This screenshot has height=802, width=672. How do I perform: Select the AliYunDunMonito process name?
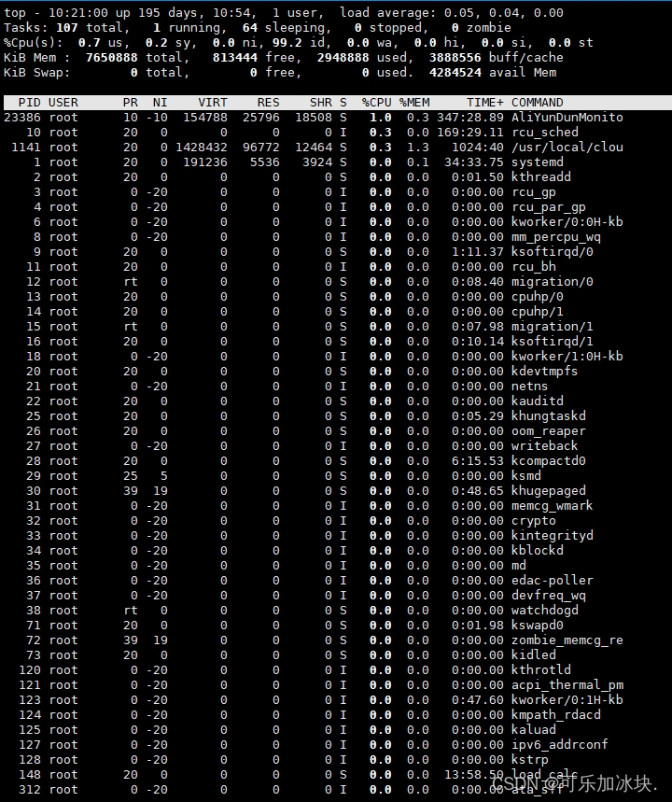pos(567,117)
